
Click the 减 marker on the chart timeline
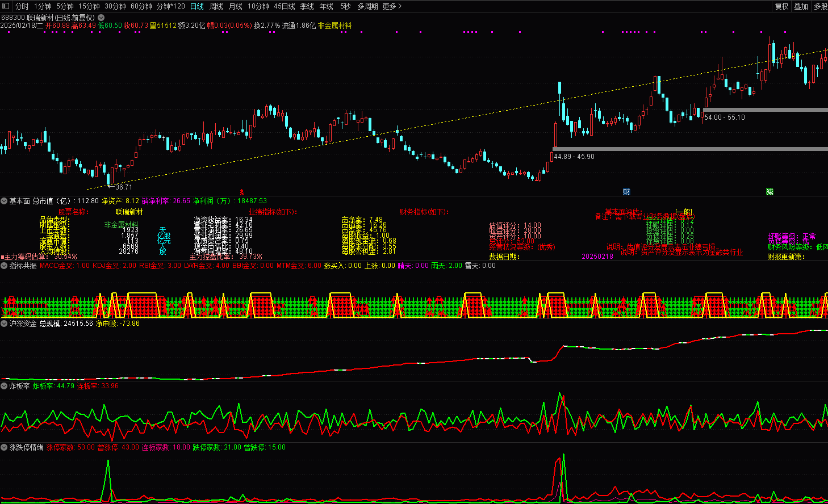(x=770, y=192)
